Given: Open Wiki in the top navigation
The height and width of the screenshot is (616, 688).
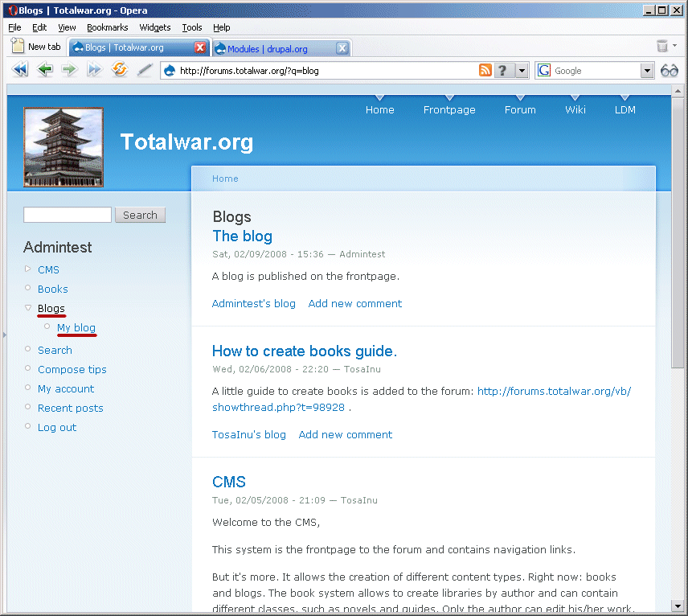Looking at the screenshot, I should pos(575,109).
